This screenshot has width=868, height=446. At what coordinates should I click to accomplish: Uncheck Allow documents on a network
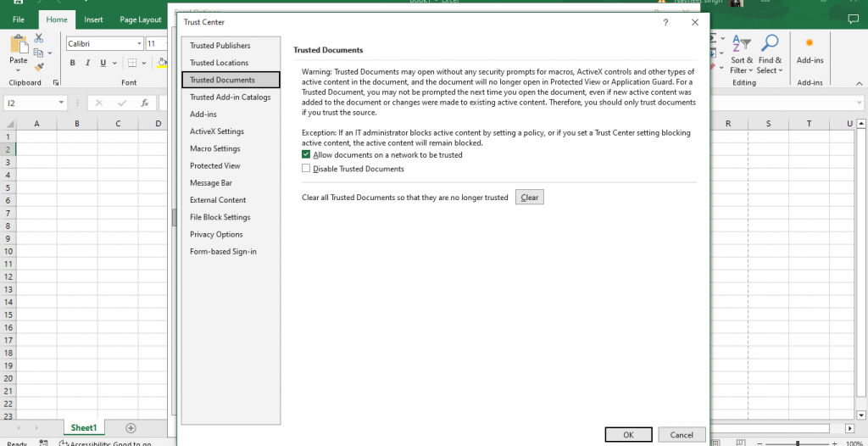(307, 155)
